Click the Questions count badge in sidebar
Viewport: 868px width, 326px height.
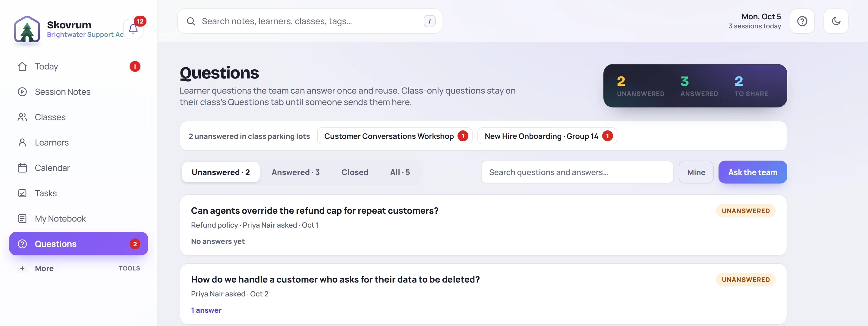point(135,244)
